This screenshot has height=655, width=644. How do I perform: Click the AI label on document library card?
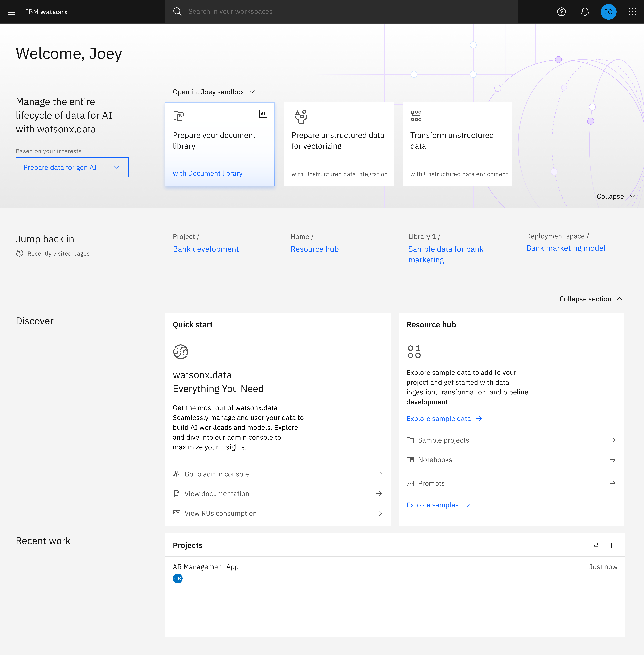coord(263,114)
